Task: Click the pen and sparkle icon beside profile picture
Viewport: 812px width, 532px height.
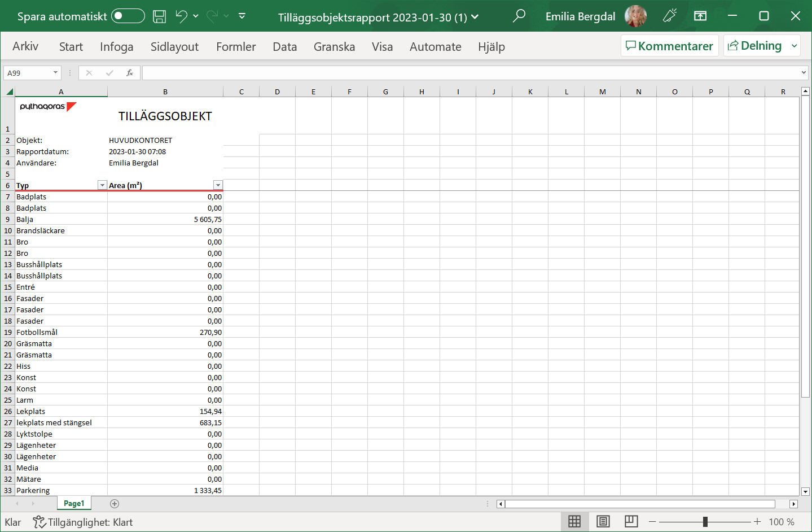Action: click(670, 16)
